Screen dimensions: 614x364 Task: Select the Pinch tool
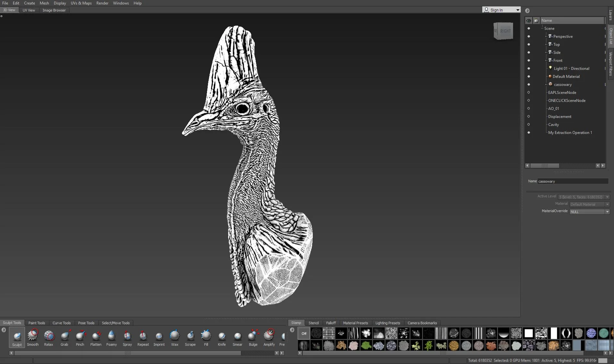[x=80, y=337]
